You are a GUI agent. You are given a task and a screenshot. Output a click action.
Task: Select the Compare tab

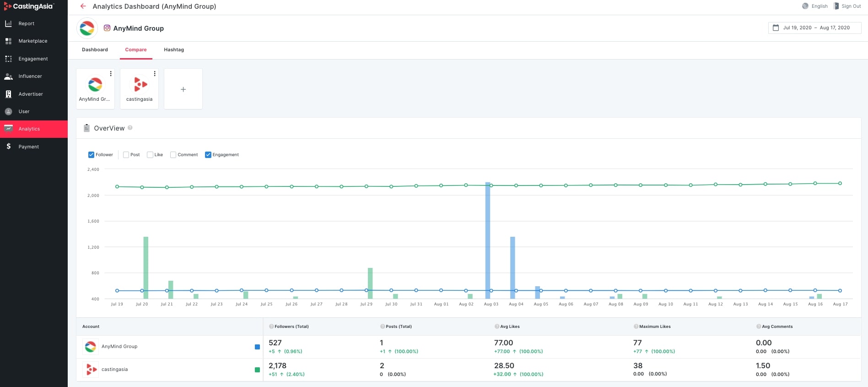(x=136, y=50)
